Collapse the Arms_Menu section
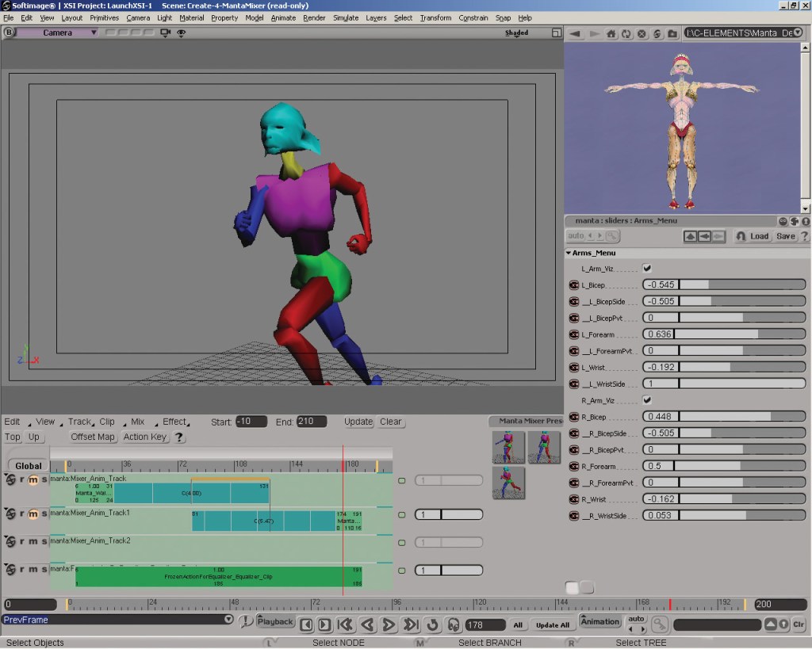Viewport: 812px width, 649px height. 569,254
